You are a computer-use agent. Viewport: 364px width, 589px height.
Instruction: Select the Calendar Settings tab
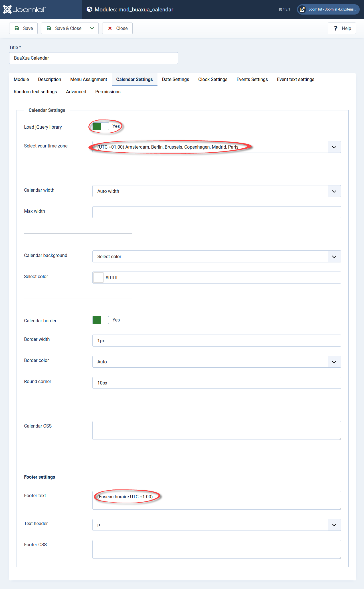point(135,79)
